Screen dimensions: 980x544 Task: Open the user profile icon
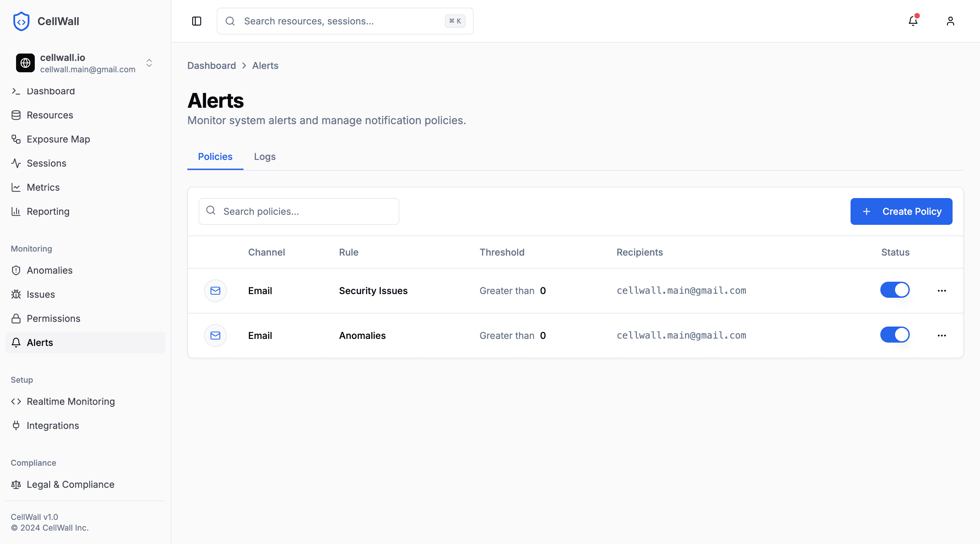point(950,21)
